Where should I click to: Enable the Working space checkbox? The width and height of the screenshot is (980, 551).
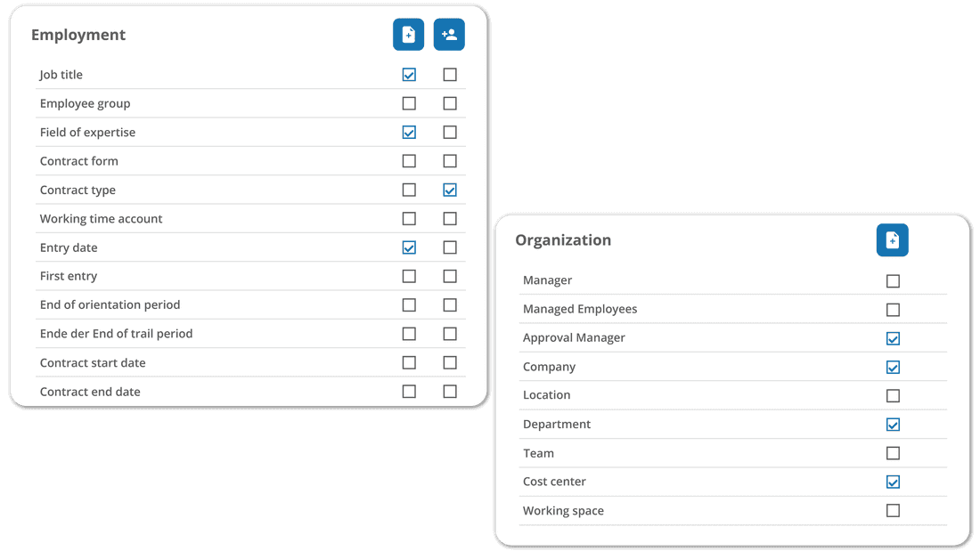893,510
